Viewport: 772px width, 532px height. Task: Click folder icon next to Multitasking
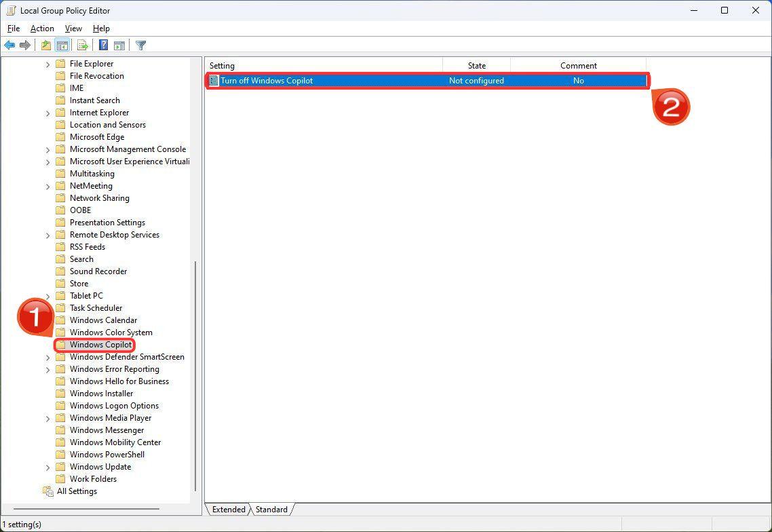(x=60, y=174)
